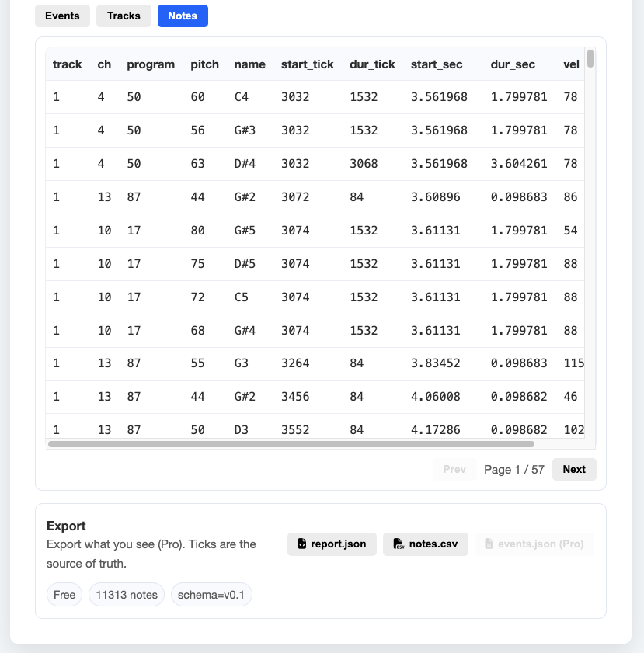Go to Next page of notes
The height and width of the screenshot is (653, 644).
(x=574, y=469)
